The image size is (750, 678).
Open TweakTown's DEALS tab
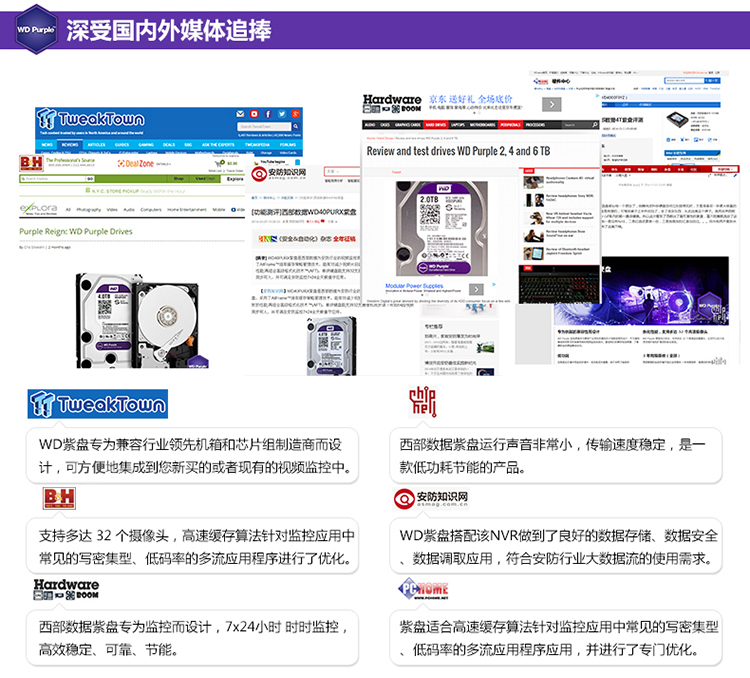click(169, 144)
